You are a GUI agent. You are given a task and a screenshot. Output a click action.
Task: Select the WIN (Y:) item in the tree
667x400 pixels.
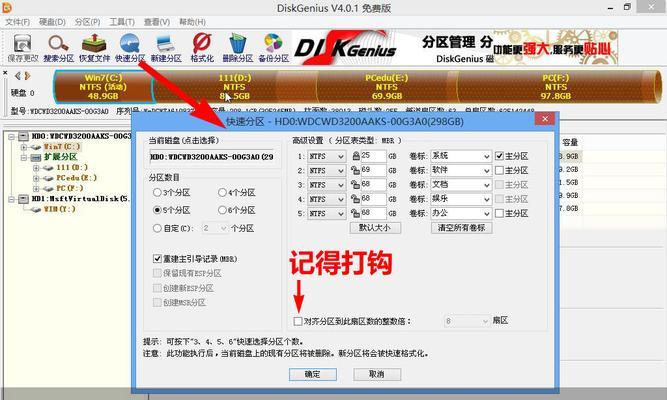point(60,209)
